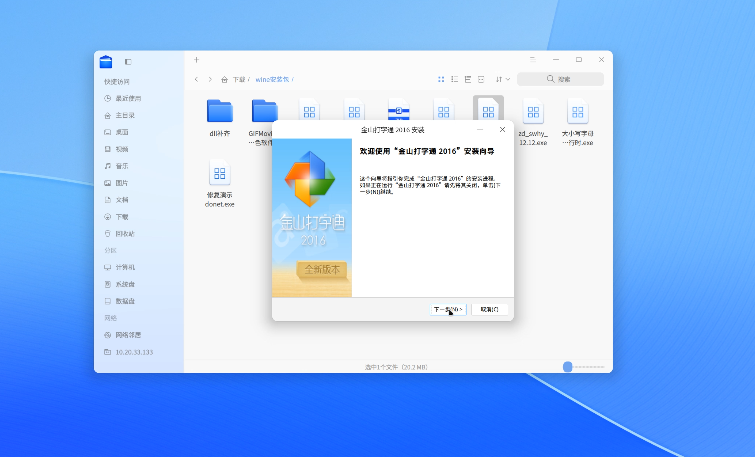
Task: Select the zd_swhy_12.12.exe file
Action: (533, 122)
